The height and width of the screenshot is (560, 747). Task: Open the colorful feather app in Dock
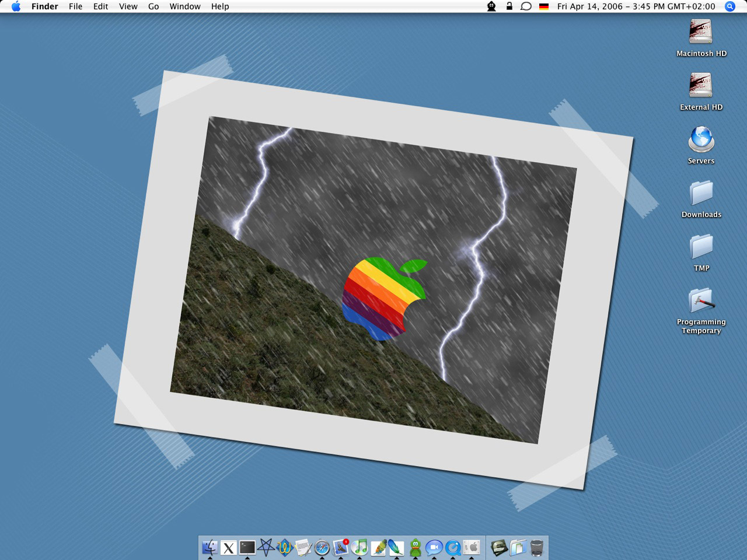[x=378, y=547]
